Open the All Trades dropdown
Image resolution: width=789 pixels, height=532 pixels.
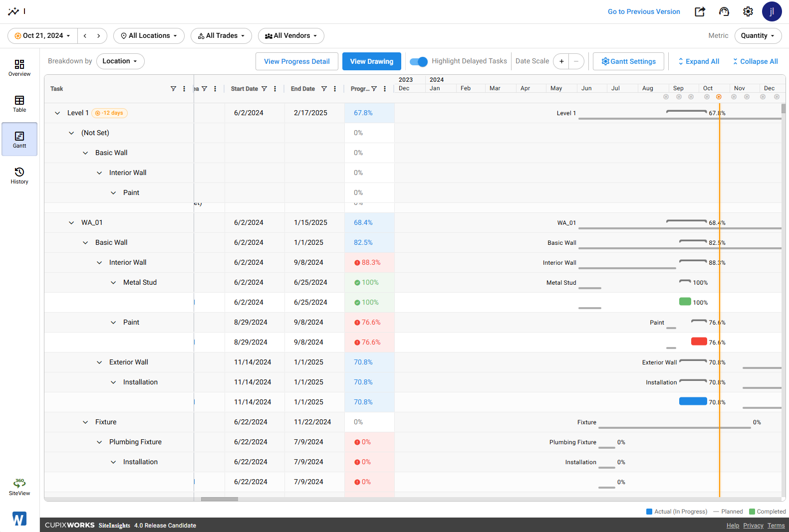[x=221, y=36]
